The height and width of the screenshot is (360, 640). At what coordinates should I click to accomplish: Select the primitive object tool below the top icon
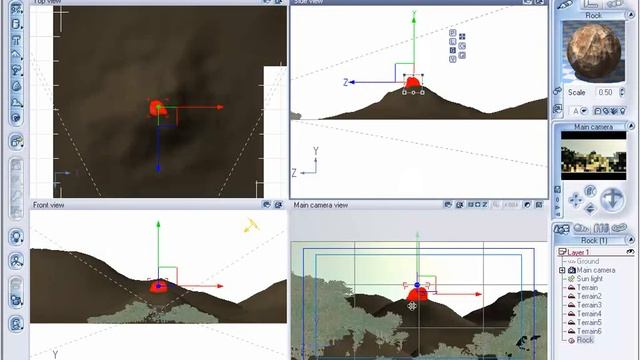(16, 24)
